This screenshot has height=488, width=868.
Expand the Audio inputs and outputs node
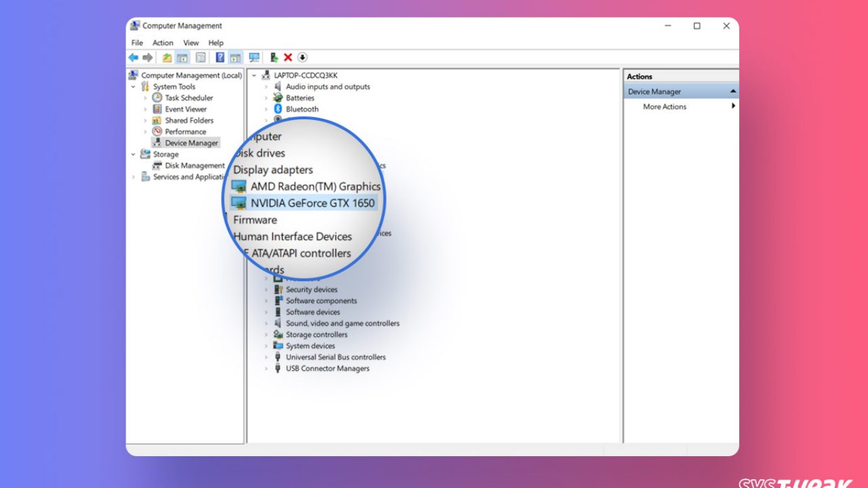tap(267, 87)
